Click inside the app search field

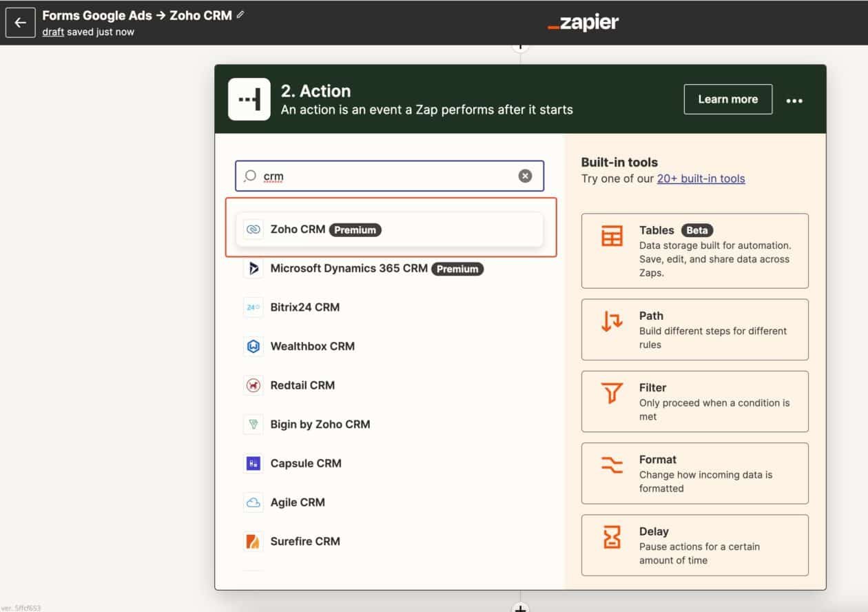(386, 176)
